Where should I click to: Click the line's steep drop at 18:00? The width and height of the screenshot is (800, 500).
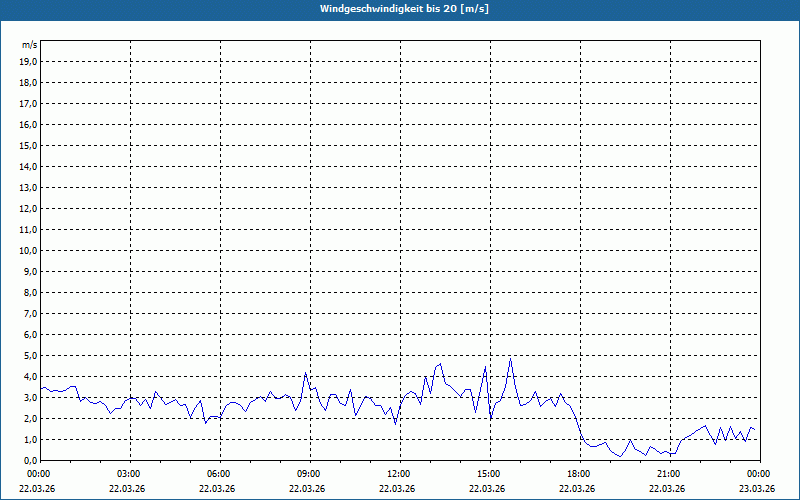tap(578, 428)
